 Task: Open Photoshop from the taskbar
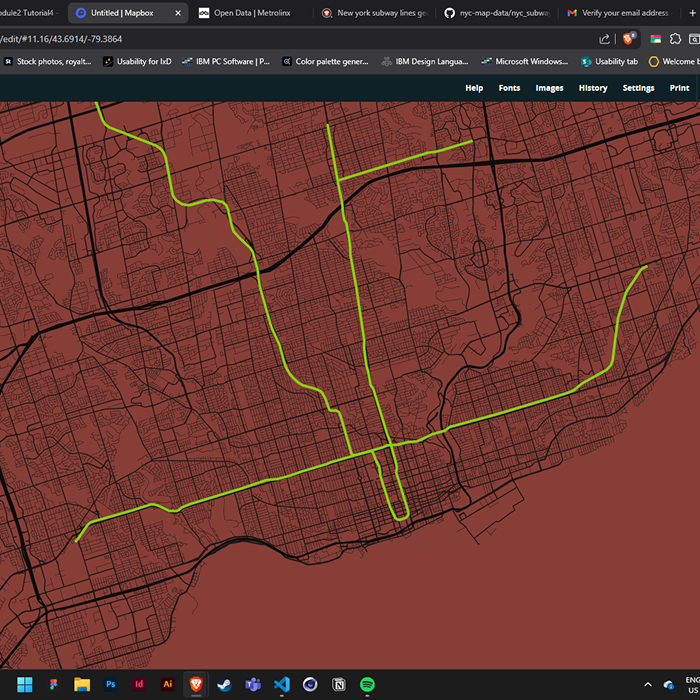tap(111, 684)
